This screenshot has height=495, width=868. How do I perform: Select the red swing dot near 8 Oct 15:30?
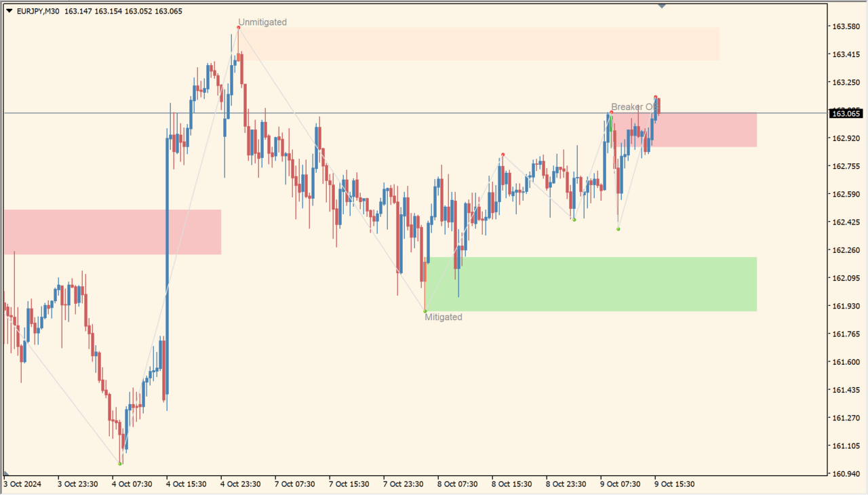coord(502,155)
